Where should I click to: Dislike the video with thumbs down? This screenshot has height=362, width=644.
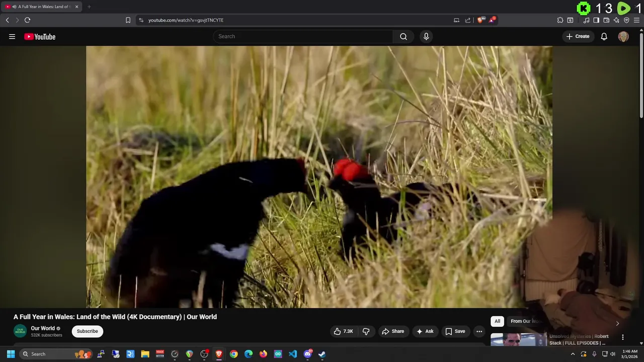pyautogui.click(x=366, y=331)
